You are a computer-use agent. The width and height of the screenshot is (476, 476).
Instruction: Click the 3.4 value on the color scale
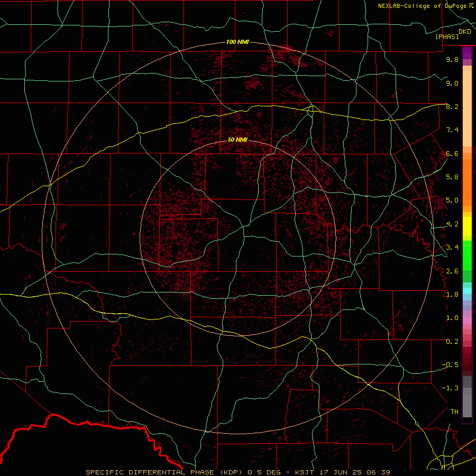click(x=452, y=248)
